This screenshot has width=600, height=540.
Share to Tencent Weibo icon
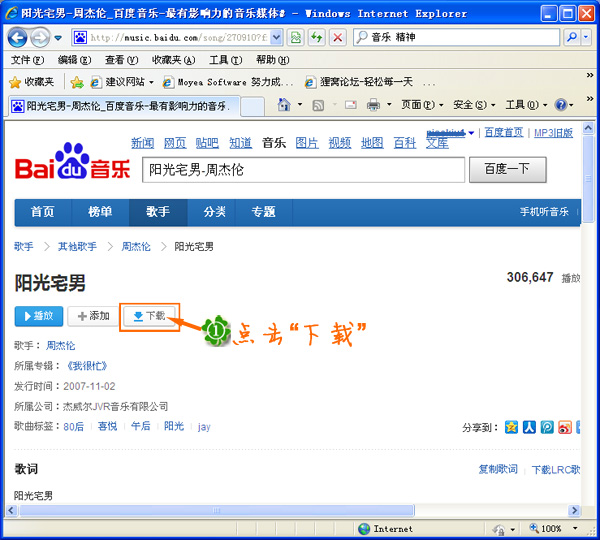[547, 427]
